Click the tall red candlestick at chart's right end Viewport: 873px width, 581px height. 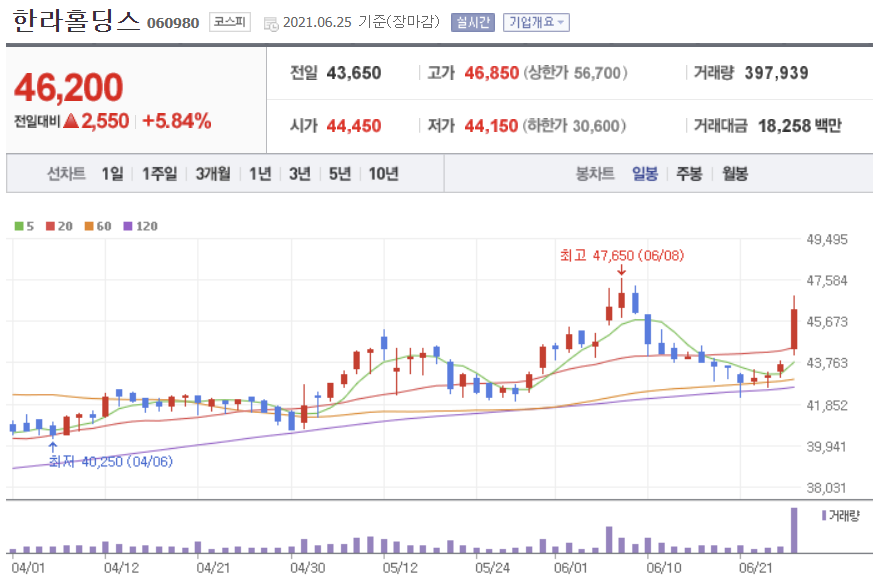pyautogui.click(x=794, y=328)
